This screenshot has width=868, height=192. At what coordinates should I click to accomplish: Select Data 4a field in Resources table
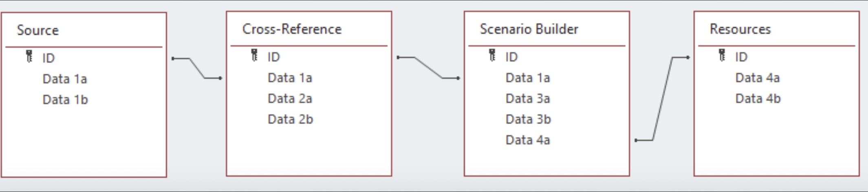coord(757,78)
